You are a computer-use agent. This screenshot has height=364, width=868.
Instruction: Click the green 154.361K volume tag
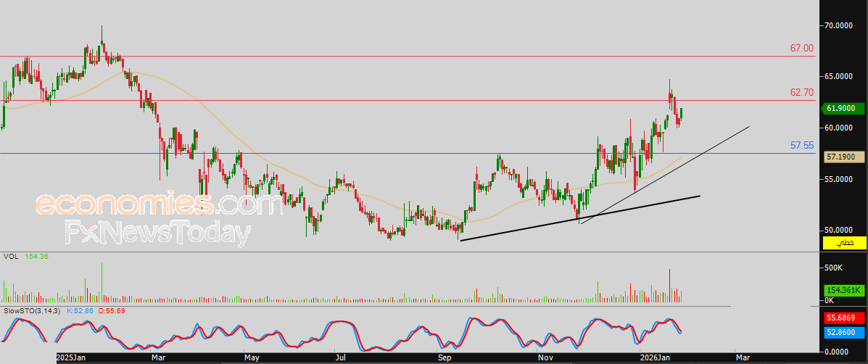tap(843, 291)
